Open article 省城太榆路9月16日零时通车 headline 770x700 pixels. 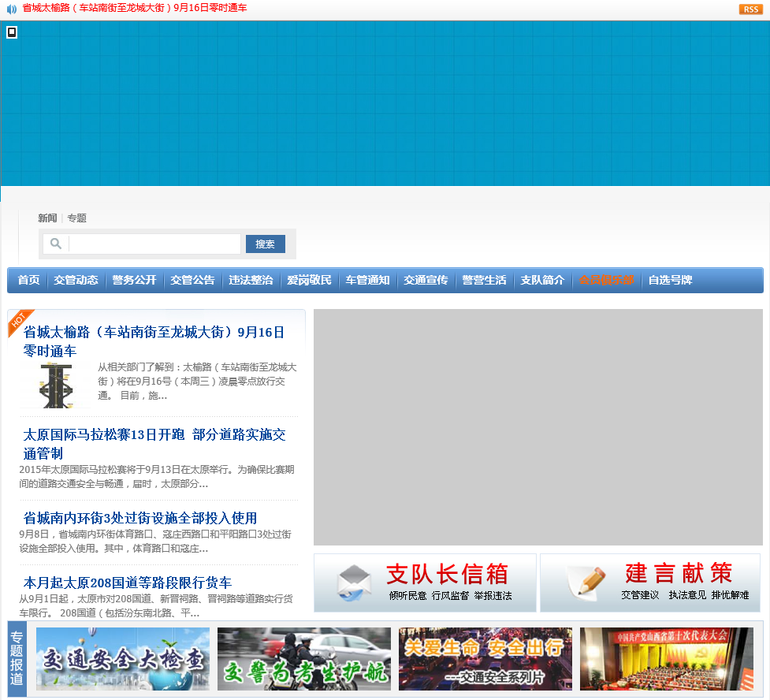point(154,341)
